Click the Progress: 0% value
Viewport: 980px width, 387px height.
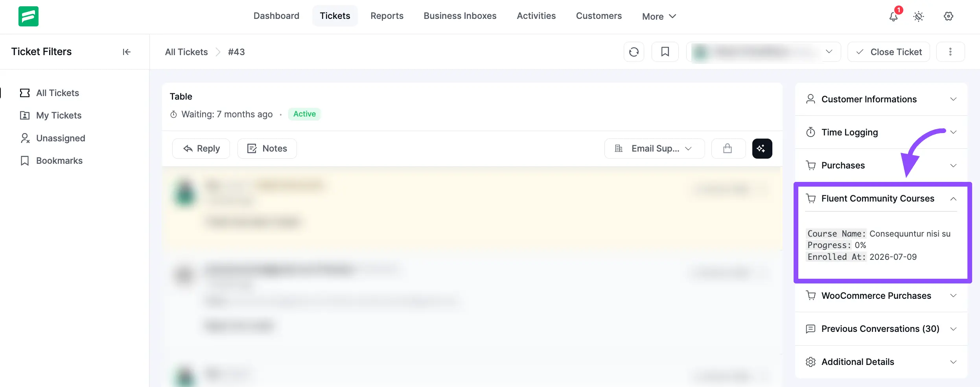[860, 245]
